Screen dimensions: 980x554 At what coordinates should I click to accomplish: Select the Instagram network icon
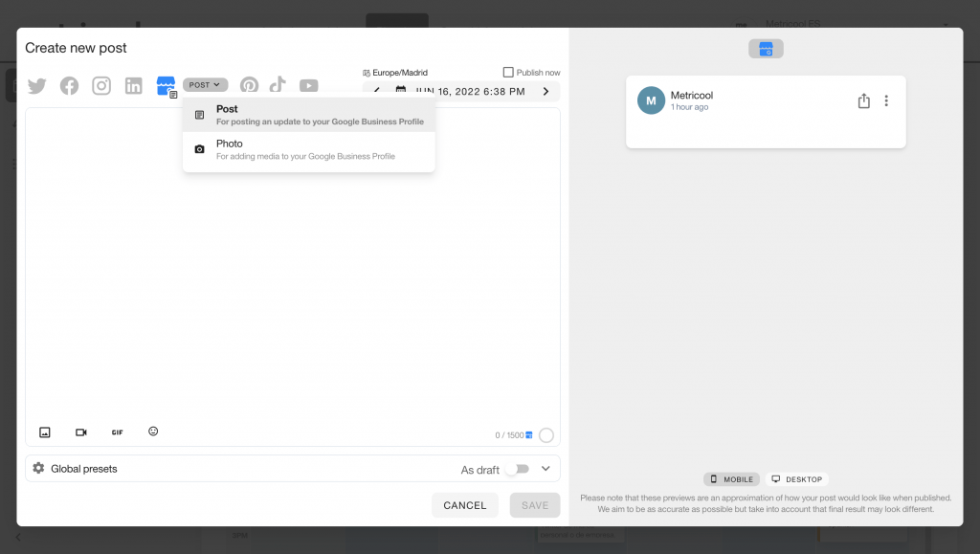(101, 85)
